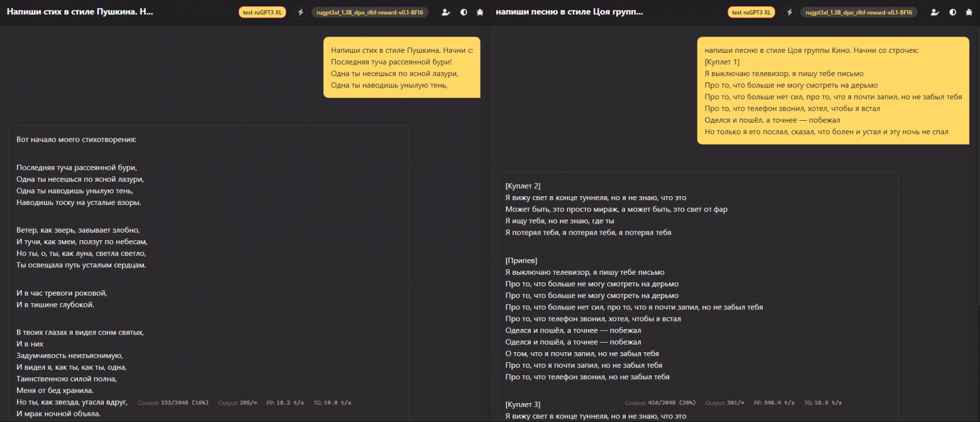Click the bug icon in Пушкина chat header

coord(481,12)
